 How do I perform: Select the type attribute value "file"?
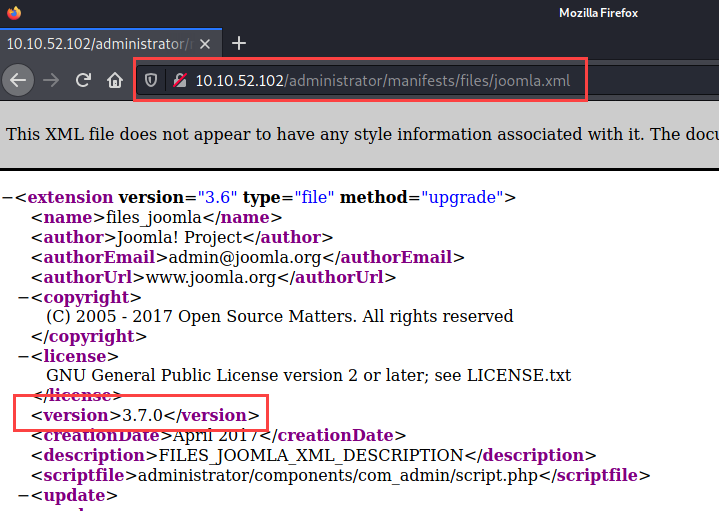point(314,197)
